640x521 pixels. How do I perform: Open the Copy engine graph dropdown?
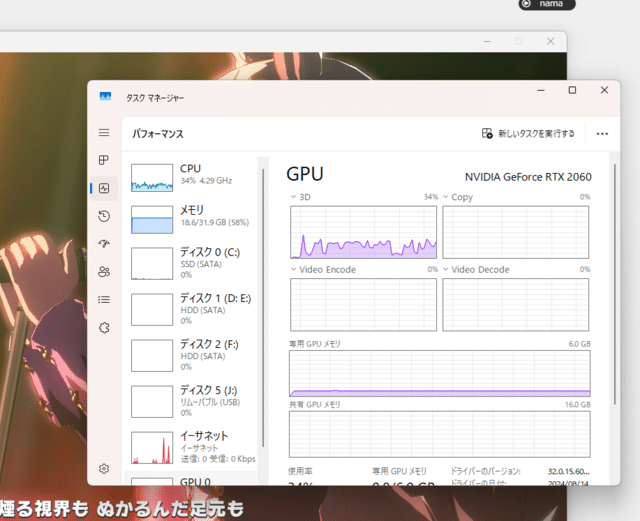[x=446, y=198]
